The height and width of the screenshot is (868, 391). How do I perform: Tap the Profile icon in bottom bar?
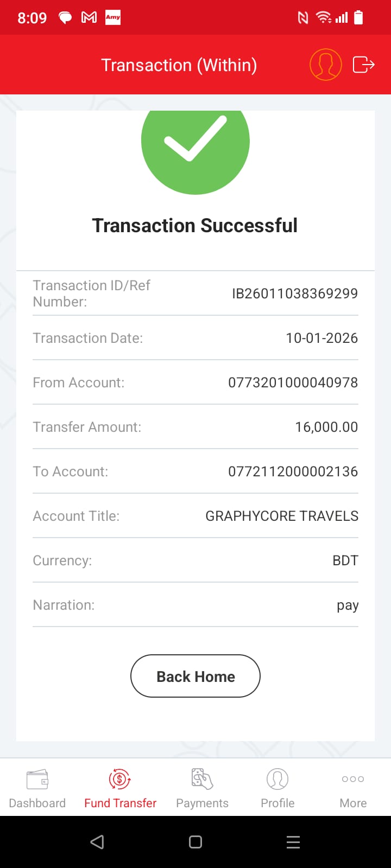(x=278, y=780)
